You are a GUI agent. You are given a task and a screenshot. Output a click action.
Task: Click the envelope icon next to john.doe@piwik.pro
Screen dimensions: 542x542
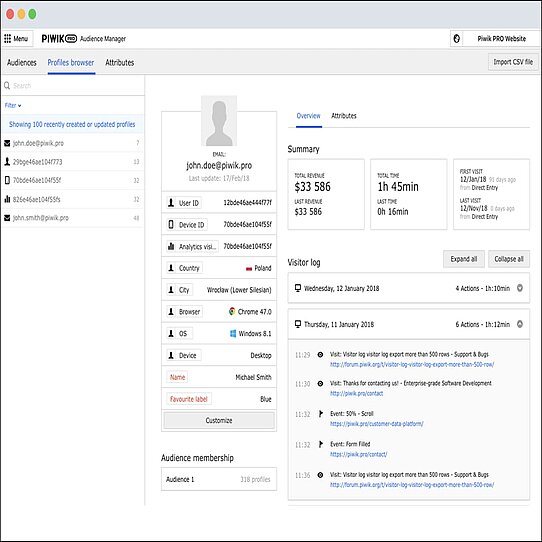[x=7, y=143]
